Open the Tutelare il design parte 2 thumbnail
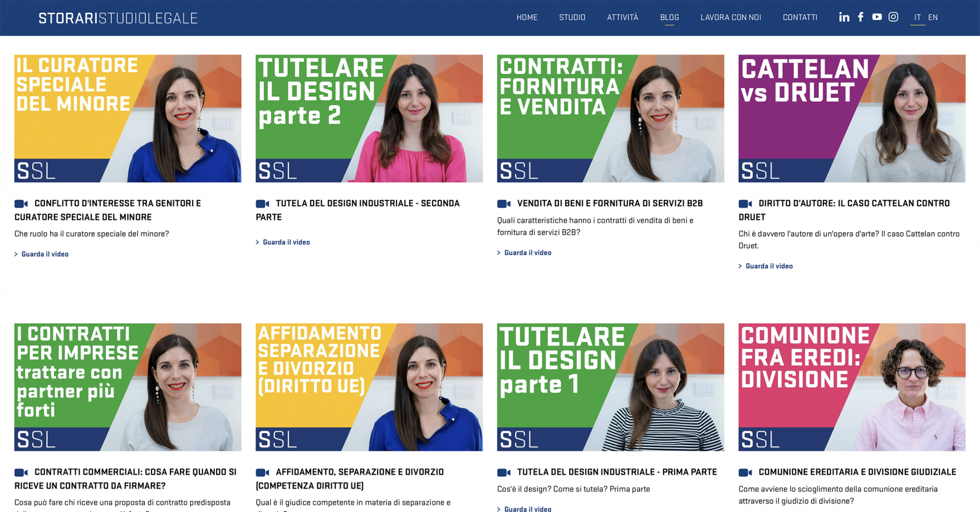Image resolution: width=980 pixels, height=512 pixels. [x=369, y=118]
